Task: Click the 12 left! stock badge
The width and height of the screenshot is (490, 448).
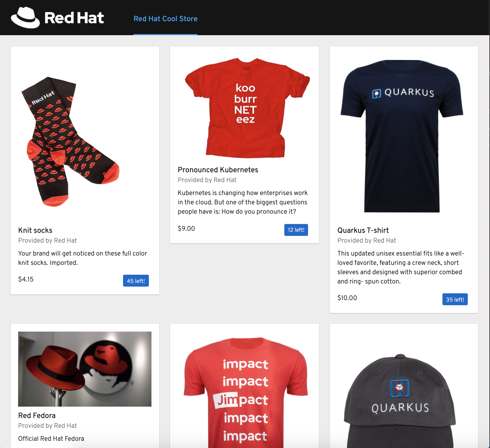Action: [x=296, y=230]
